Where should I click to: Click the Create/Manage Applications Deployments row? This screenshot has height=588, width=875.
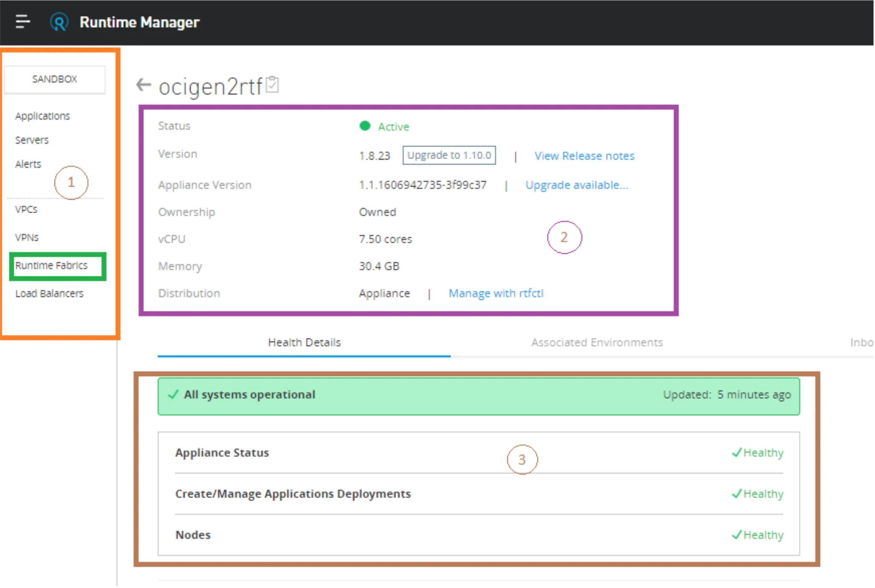coord(479,494)
